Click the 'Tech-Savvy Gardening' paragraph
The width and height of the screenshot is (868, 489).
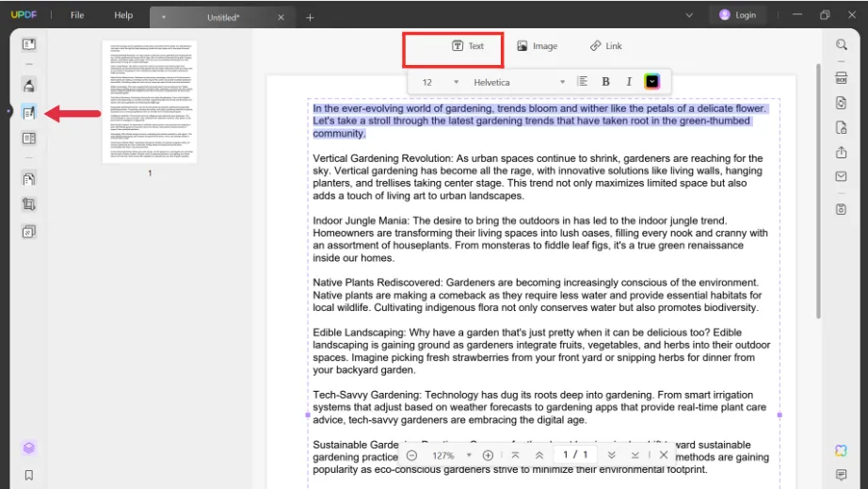pos(539,407)
